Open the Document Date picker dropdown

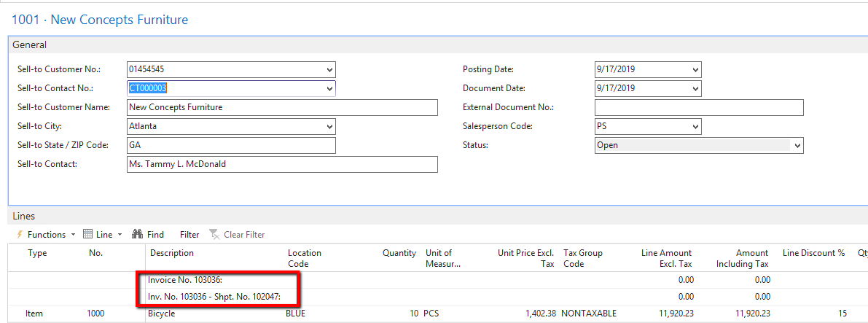695,89
